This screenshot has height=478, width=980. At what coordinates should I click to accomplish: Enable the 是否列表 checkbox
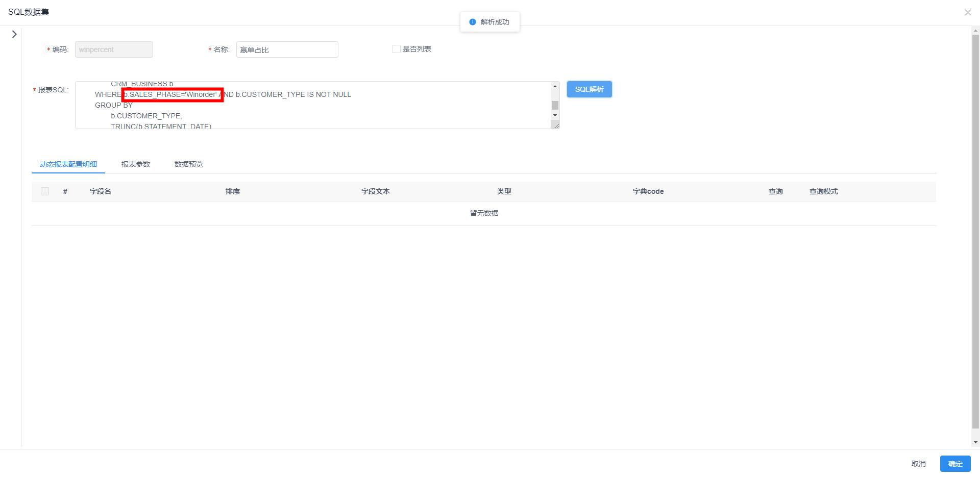pos(396,48)
